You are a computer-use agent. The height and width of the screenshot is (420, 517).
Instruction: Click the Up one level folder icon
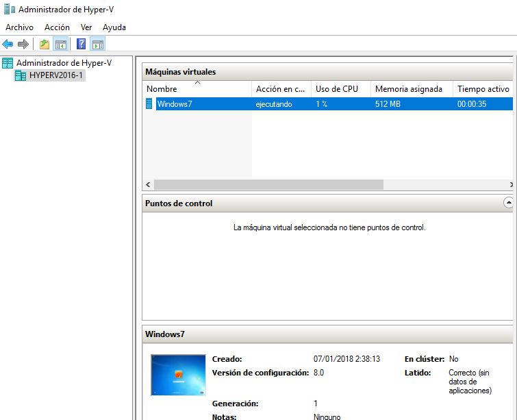click(45, 44)
